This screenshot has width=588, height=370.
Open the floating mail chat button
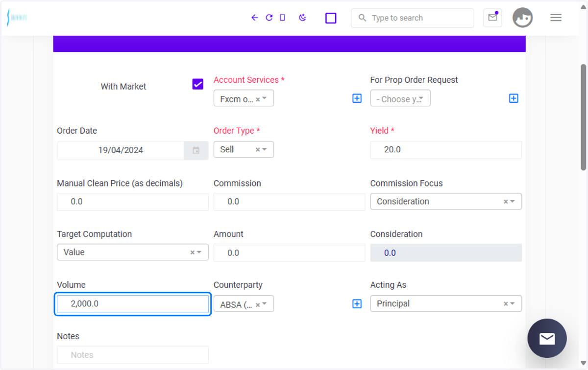[x=547, y=338]
